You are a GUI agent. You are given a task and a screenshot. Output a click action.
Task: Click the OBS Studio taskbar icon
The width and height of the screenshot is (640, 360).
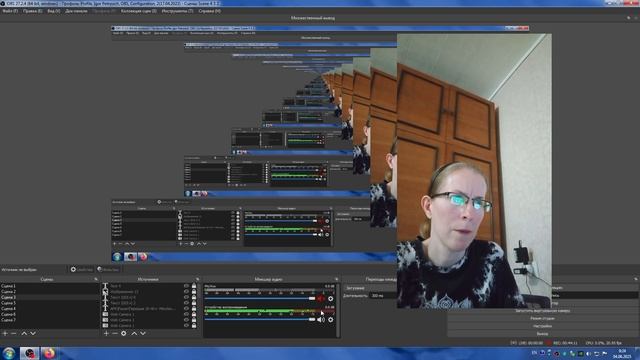pos(29,353)
